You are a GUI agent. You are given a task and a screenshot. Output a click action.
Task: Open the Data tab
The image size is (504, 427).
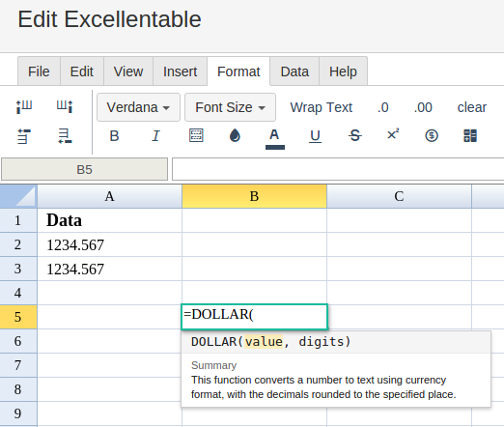[294, 71]
